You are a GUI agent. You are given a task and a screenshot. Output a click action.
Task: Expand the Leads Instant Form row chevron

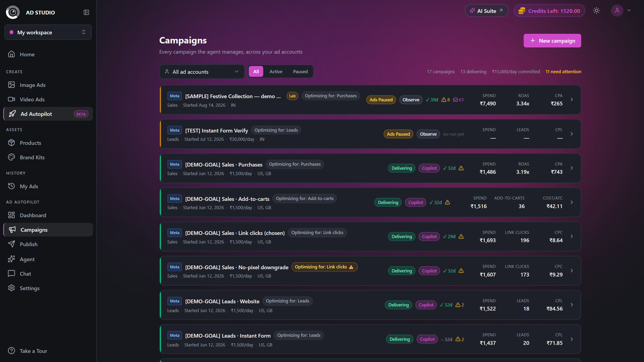pyautogui.click(x=572, y=339)
